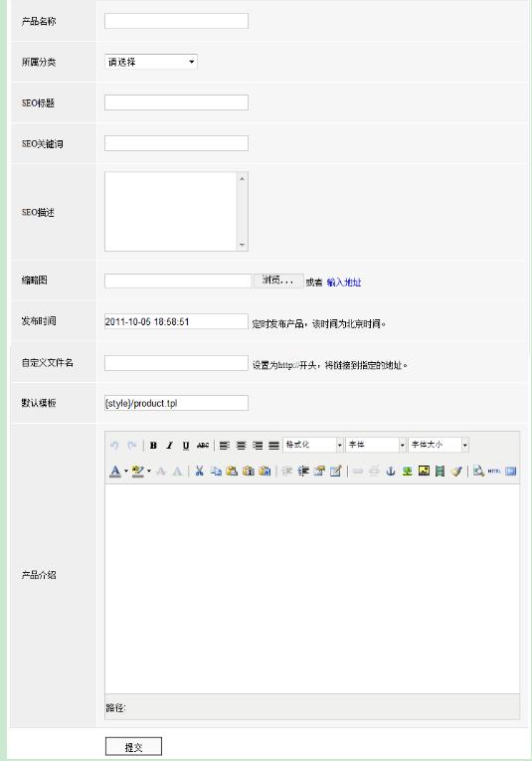532x761 pixels.
Task: Insert image using the picture icon
Action: 424,471
